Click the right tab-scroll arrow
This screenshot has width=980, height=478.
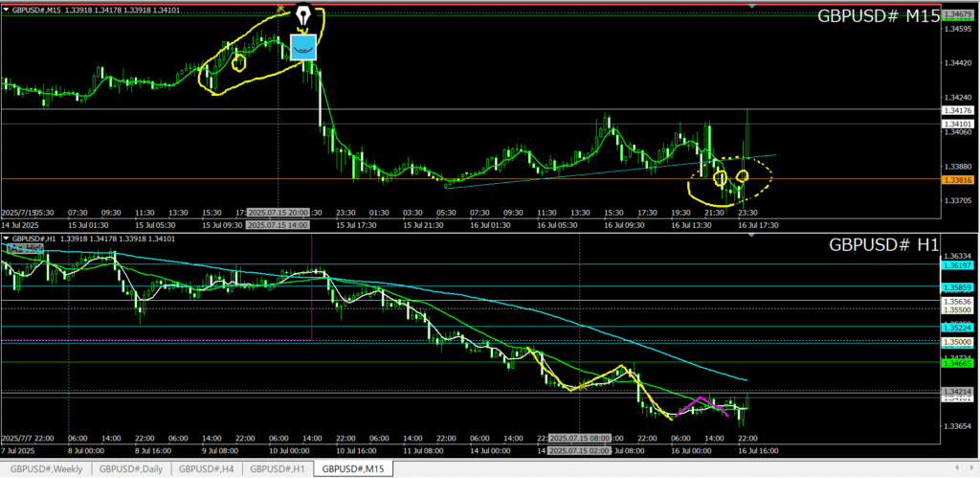pos(972,468)
